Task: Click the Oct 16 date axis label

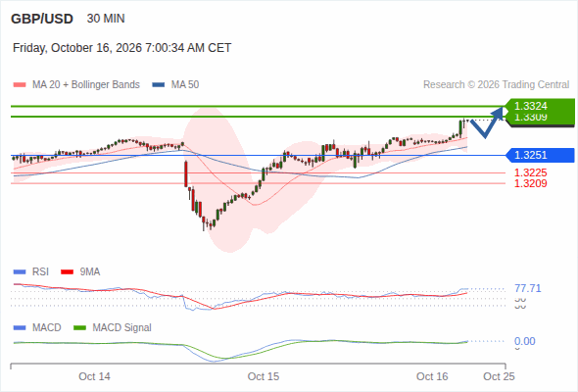Action: (x=432, y=376)
